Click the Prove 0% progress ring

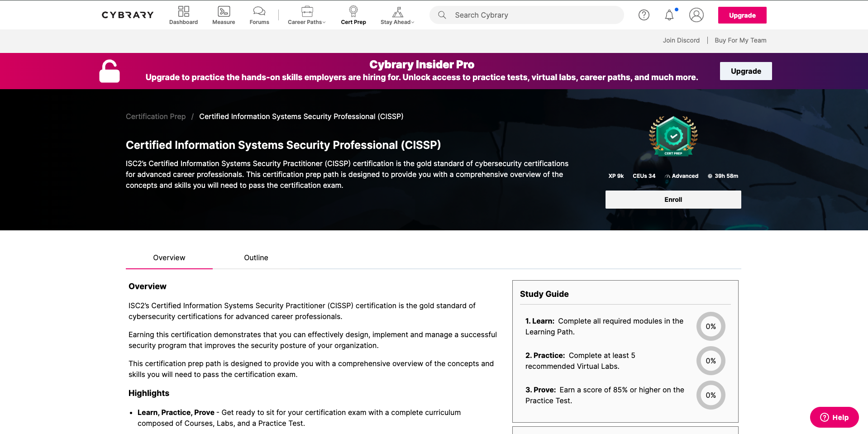(711, 395)
